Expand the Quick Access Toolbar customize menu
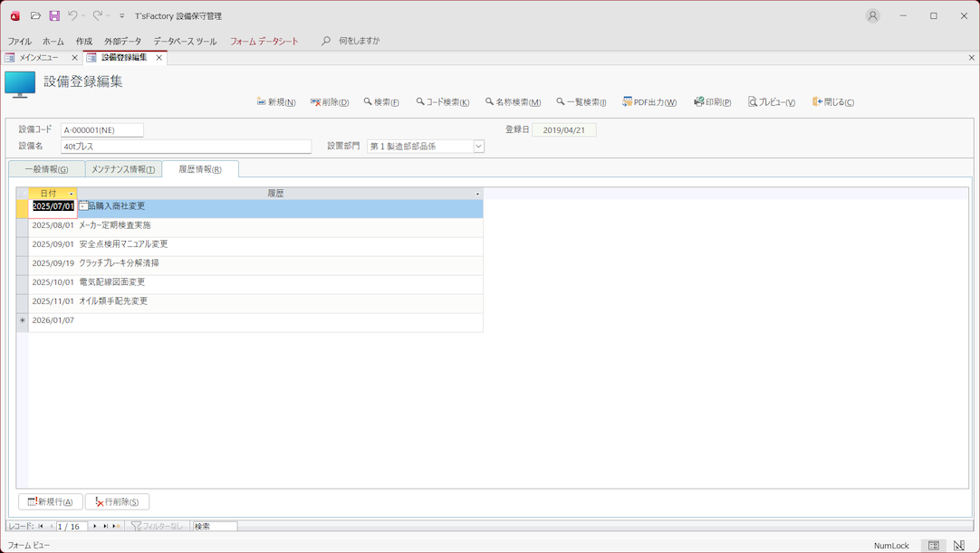Viewport: 980px width, 553px height. (x=122, y=16)
